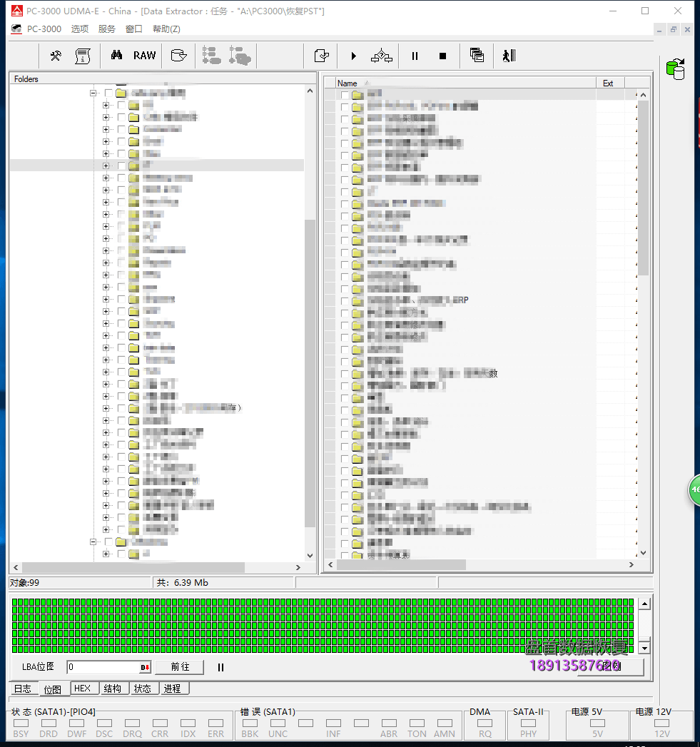
Task: Tick the checkbox of the ERP folder row
Action: point(345,301)
